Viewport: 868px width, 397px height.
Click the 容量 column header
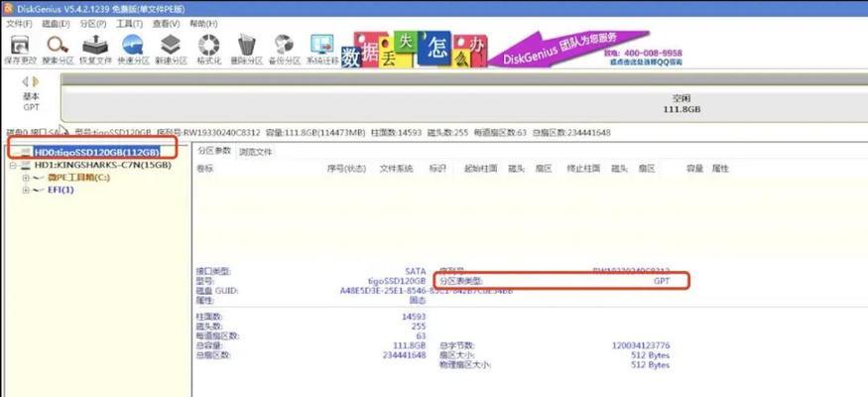[694, 169]
